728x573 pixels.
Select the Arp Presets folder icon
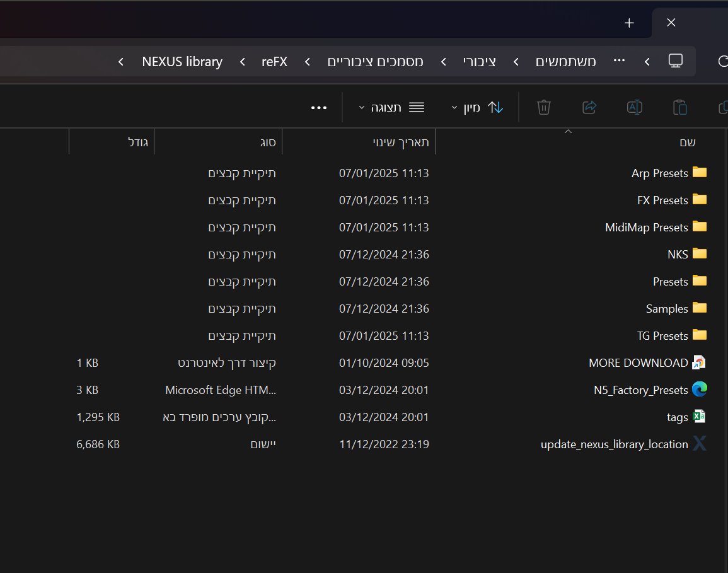pyautogui.click(x=699, y=172)
